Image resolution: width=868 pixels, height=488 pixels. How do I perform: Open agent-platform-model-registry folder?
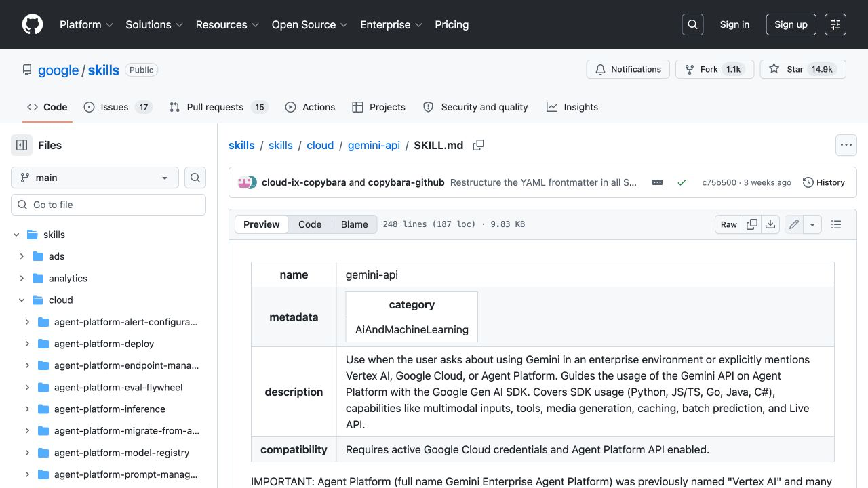(x=121, y=453)
